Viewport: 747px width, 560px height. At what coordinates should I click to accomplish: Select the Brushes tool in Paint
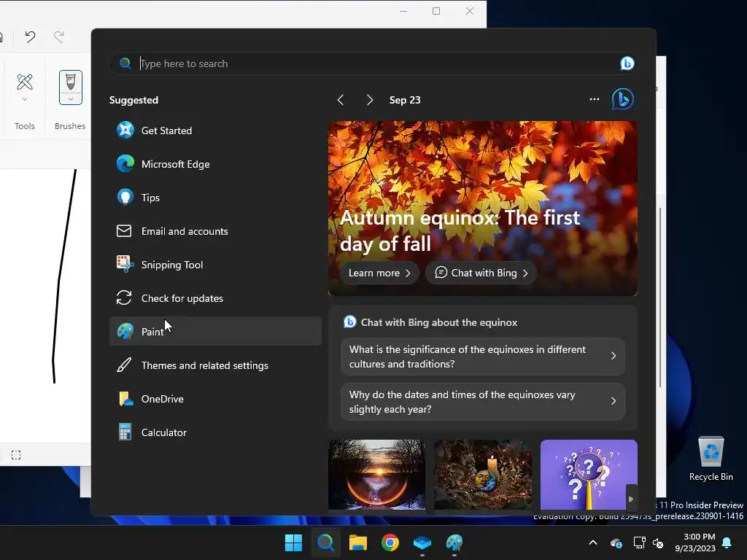click(x=71, y=82)
